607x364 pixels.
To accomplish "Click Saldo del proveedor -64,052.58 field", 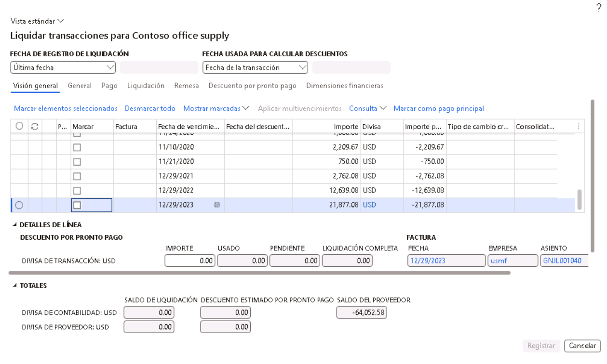I will [362, 313].
